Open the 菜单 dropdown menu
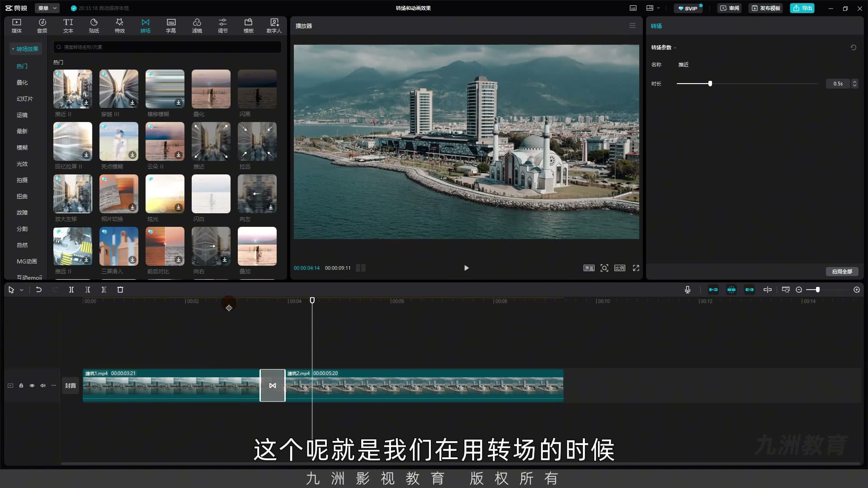The height and width of the screenshot is (488, 868). click(x=47, y=8)
